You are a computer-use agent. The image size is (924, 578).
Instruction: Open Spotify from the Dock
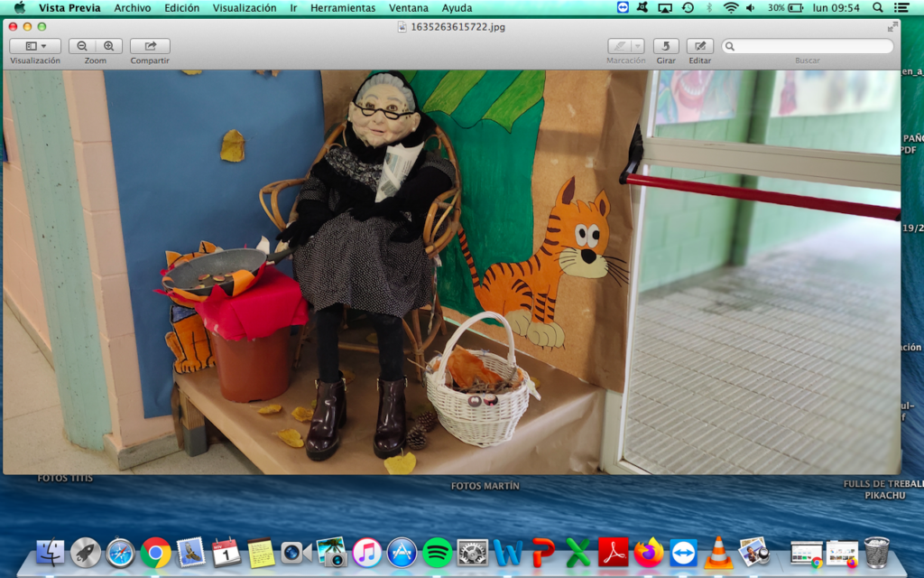437,552
